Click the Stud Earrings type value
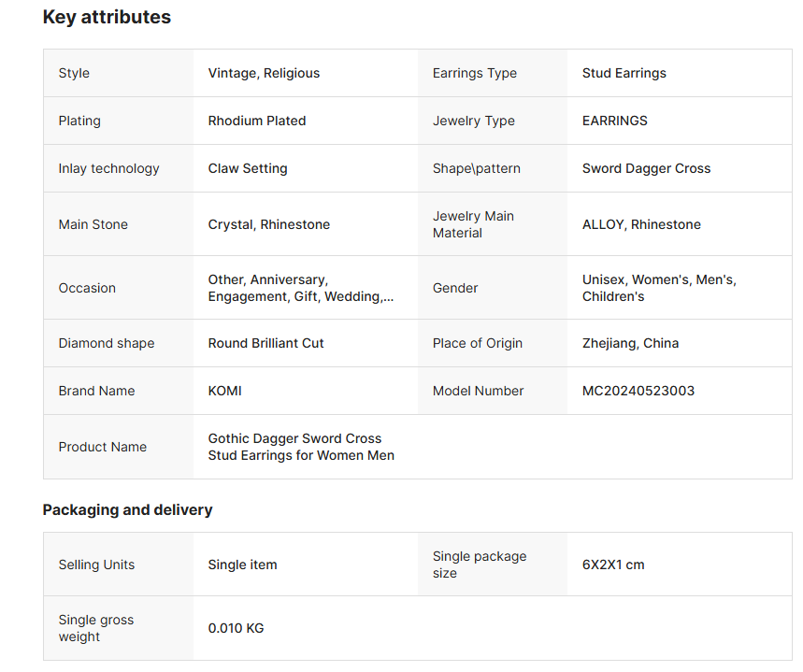 [x=624, y=73]
